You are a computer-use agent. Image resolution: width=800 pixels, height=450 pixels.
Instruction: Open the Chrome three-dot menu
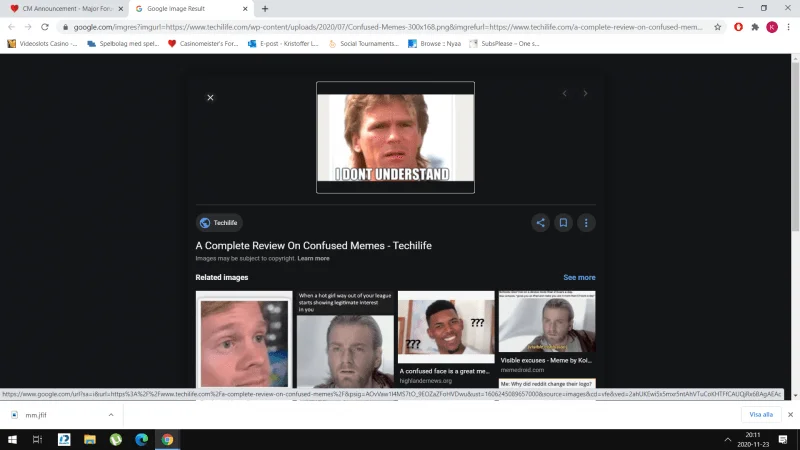(788, 27)
